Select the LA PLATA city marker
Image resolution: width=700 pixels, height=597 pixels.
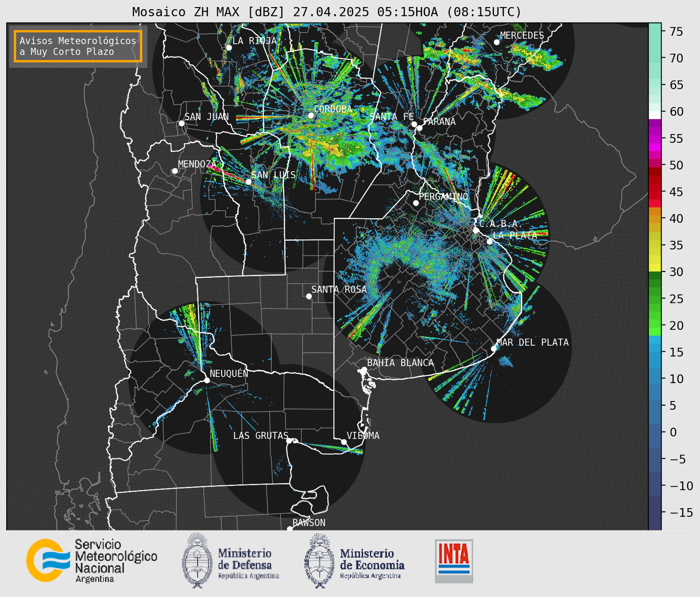coord(490,242)
